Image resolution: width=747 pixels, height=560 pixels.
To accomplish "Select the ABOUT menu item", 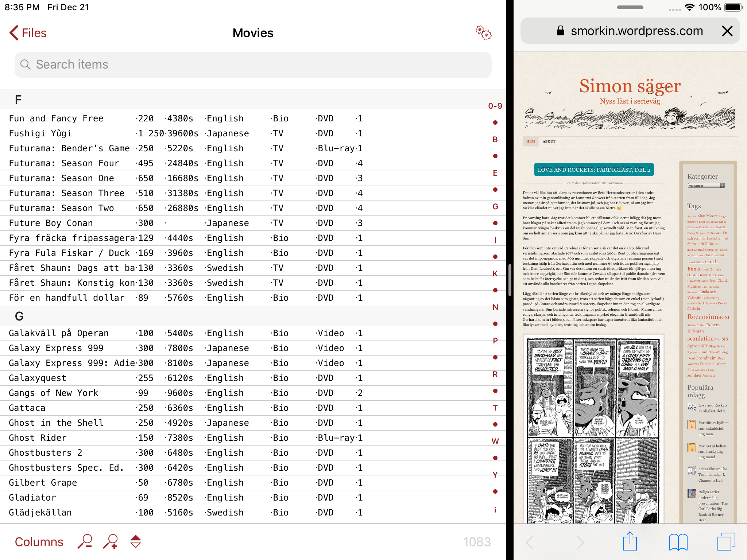I will pyautogui.click(x=549, y=141).
